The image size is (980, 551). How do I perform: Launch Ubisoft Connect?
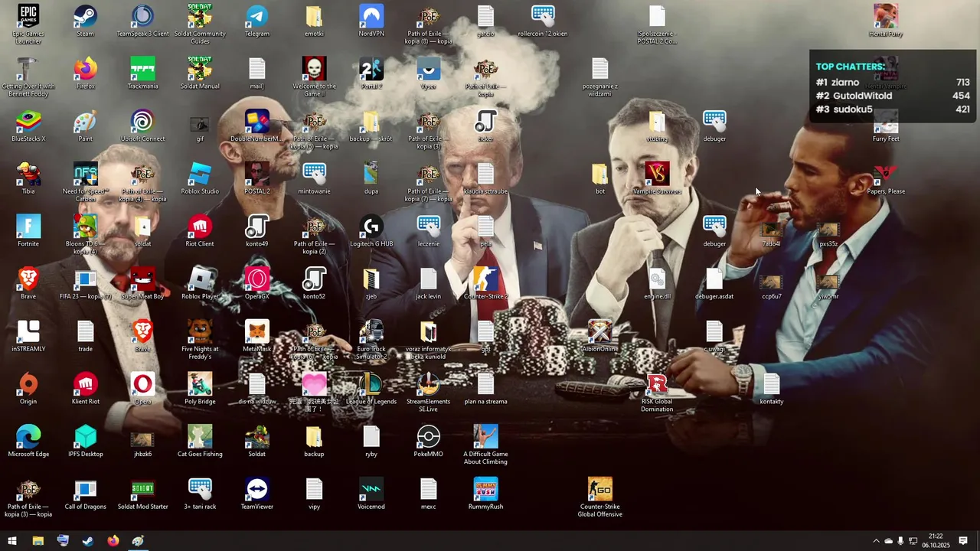(142, 126)
